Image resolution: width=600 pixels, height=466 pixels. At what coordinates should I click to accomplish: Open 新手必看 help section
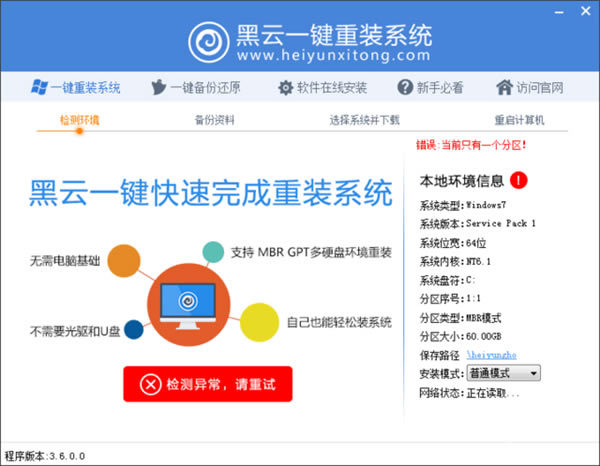(x=430, y=88)
